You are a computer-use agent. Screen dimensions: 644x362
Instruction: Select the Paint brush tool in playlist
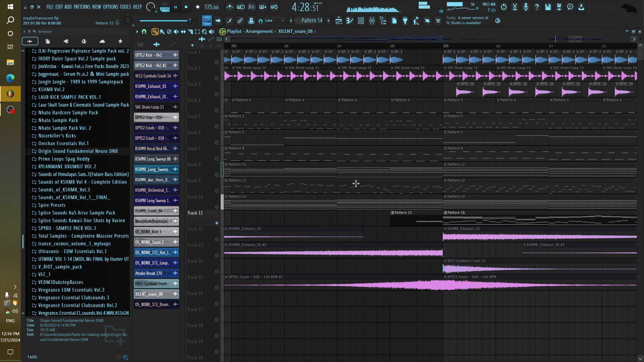(x=162, y=32)
